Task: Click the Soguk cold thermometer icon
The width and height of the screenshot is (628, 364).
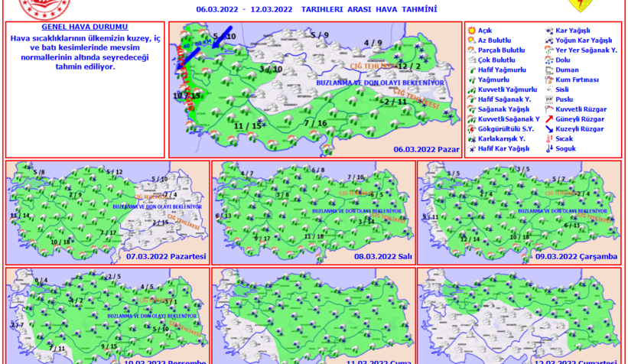Action: pos(549,149)
